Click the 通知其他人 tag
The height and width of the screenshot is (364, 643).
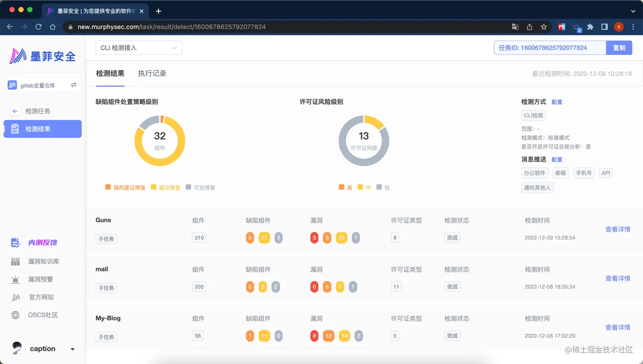(x=537, y=188)
